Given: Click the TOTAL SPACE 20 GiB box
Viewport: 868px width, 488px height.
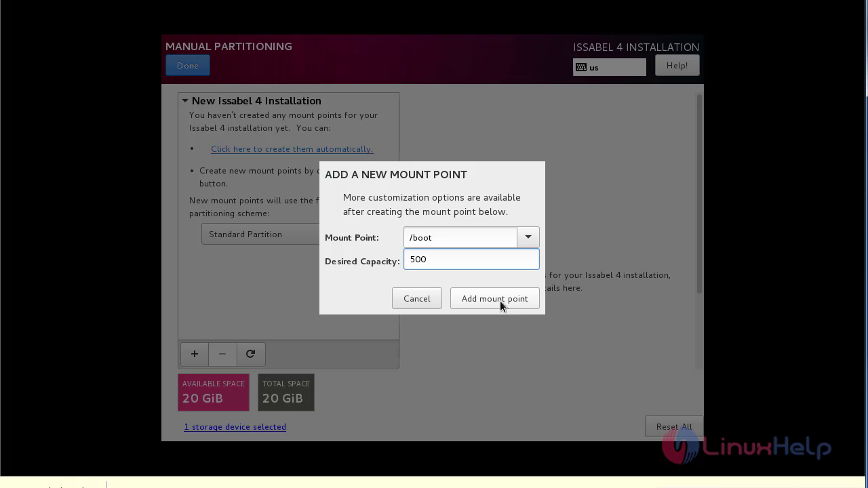Looking at the screenshot, I should pyautogui.click(x=286, y=392).
